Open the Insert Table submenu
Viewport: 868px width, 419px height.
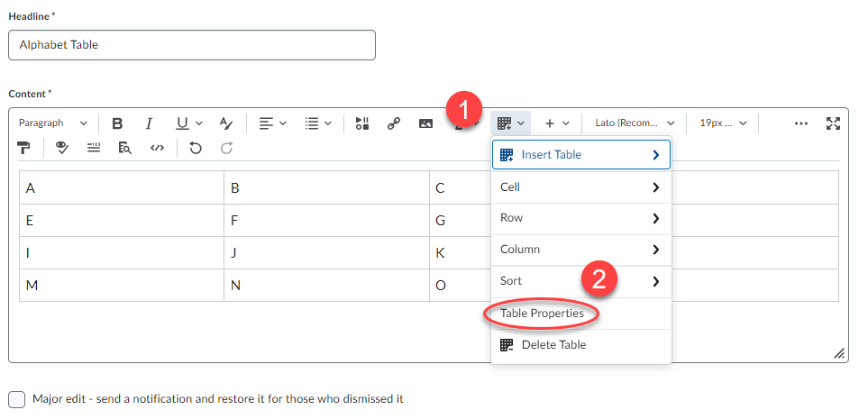point(581,154)
